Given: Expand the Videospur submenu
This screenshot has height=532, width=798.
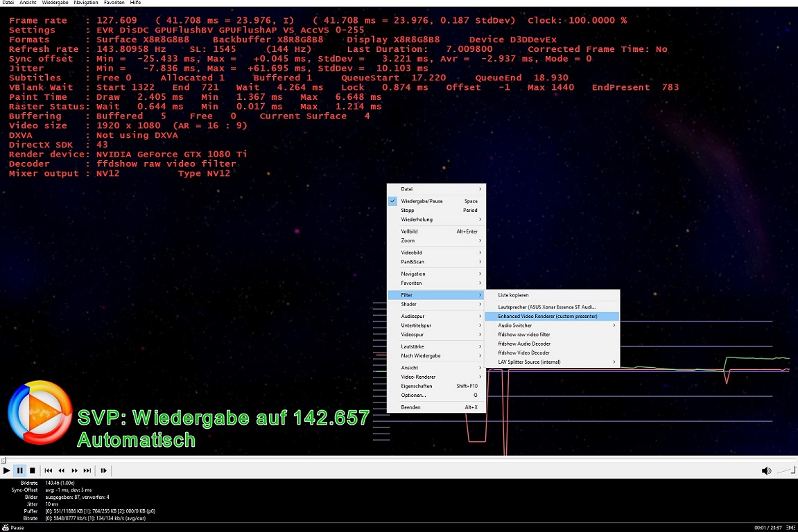Looking at the screenshot, I should click(x=437, y=334).
